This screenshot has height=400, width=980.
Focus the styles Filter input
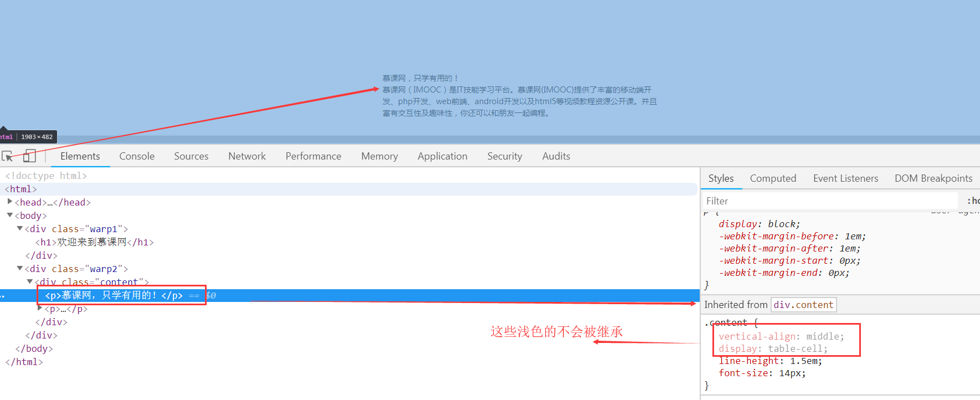point(830,201)
